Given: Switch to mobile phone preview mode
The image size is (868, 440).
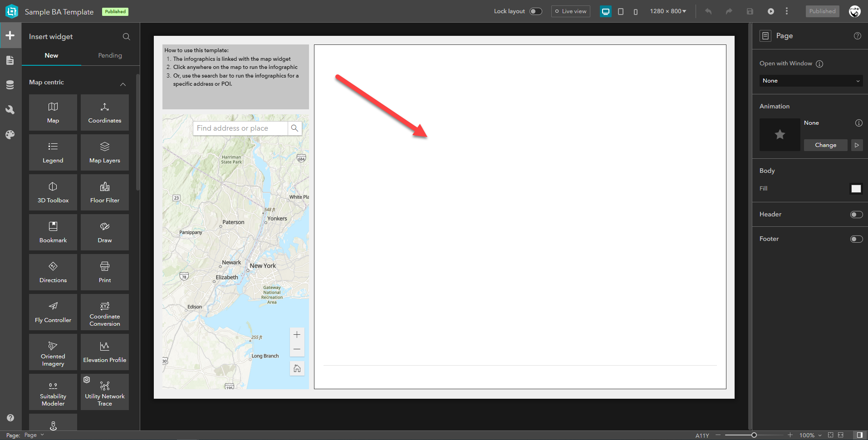Looking at the screenshot, I should [x=635, y=11].
